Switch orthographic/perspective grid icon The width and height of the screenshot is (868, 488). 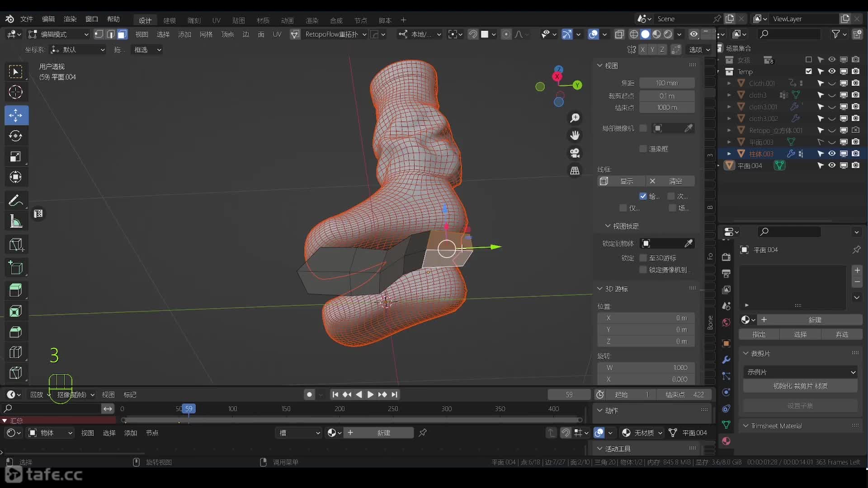click(575, 171)
